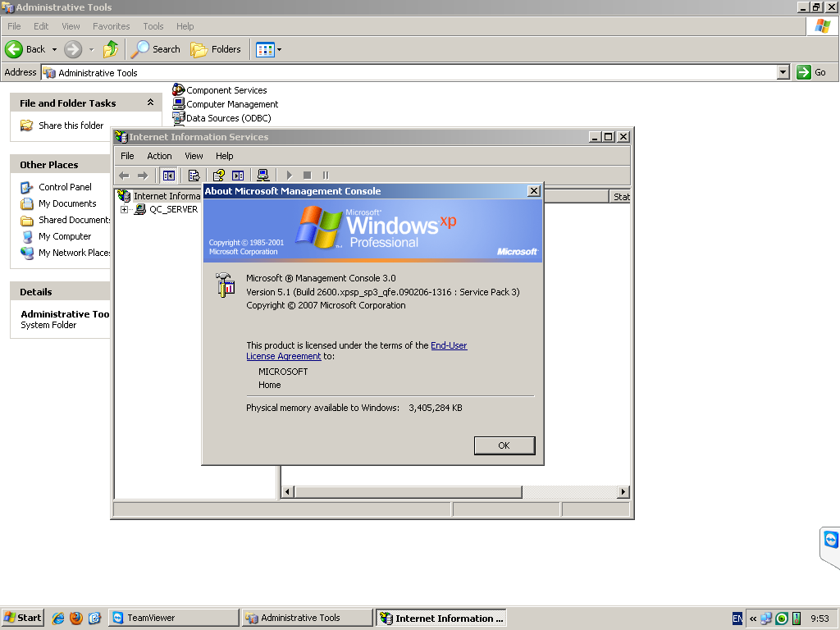The width and height of the screenshot is (840, 630).
Task: Expand hidden tray icons with chevron
Action: point(753,619)
